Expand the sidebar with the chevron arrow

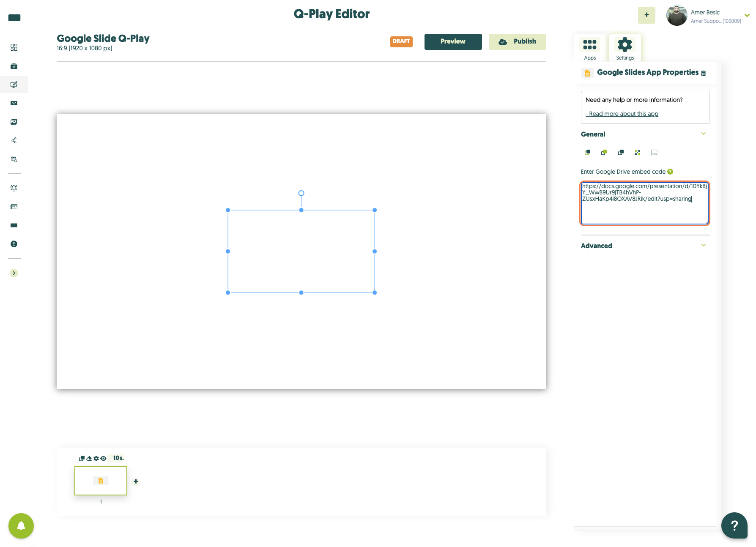click(14, 273)
